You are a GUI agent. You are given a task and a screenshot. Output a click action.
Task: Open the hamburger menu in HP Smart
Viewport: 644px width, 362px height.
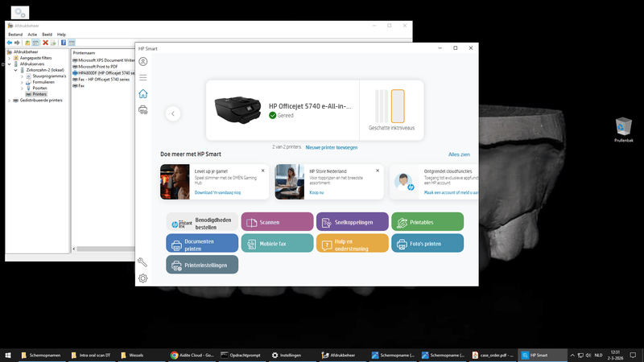click(x=143, y=77)
